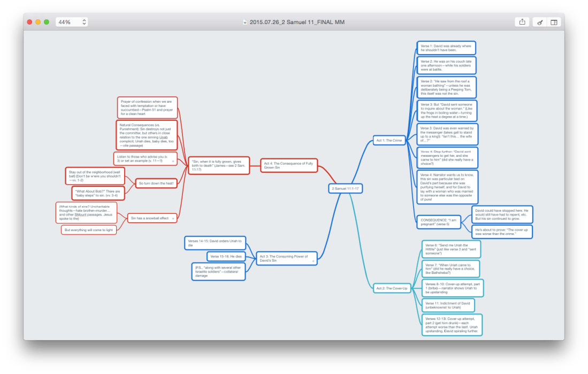Click the document icon in the title bar
The height and width of the screenshot is (374, 588).
[245, 22]
